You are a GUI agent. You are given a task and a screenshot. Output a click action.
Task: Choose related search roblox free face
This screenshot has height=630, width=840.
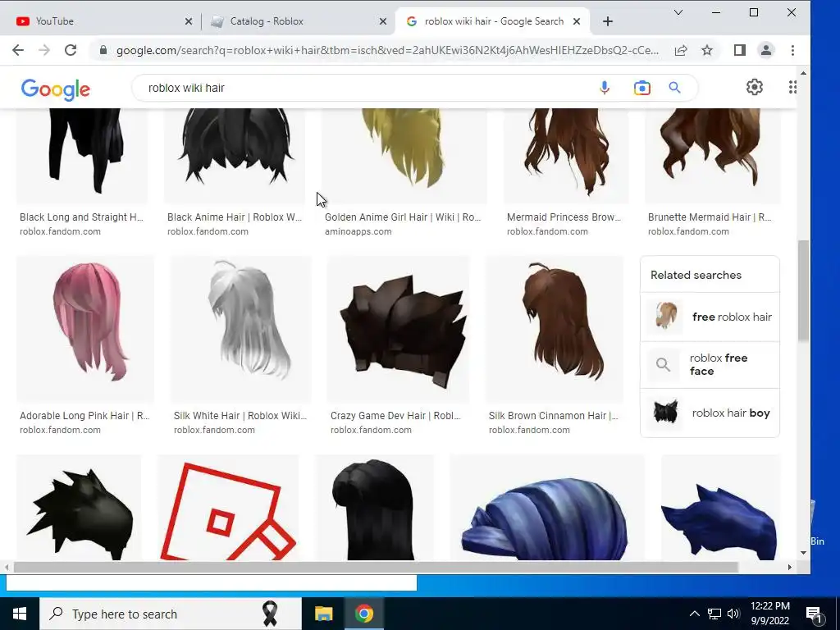coord(710,365)
